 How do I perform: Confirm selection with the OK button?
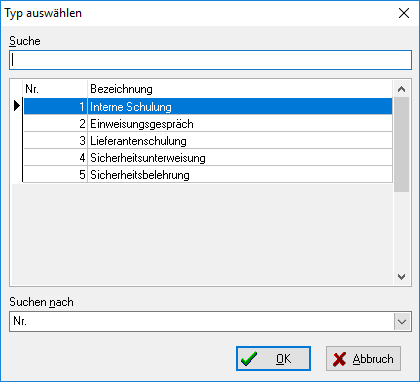(273, 359)
